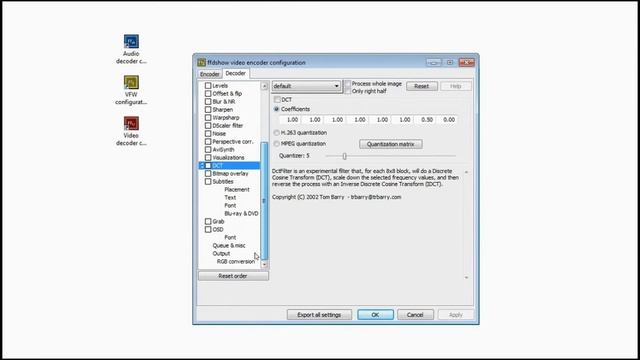Switch to the Encoder tab
This screenshot has width=640, height=360.
209,74
